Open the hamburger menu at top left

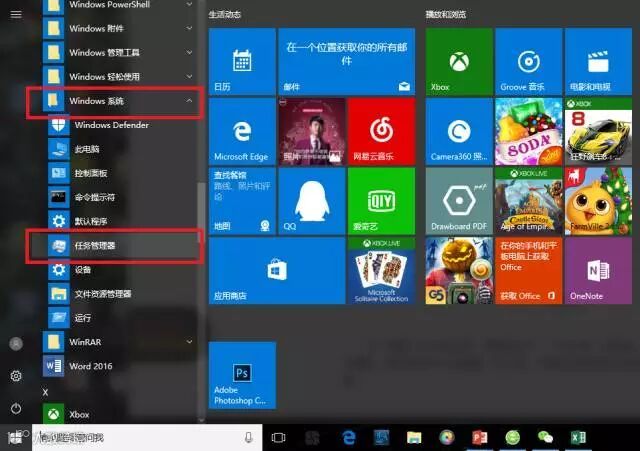(16, 15)
